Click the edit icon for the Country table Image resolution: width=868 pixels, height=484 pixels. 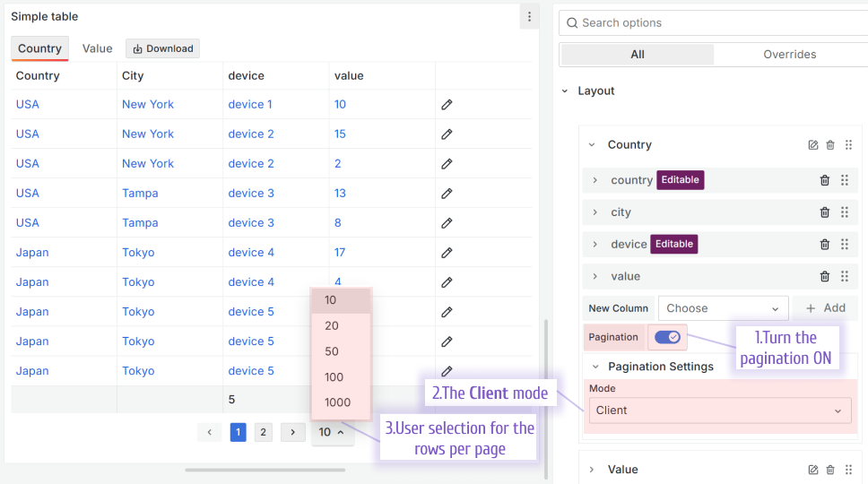(813, 145)
